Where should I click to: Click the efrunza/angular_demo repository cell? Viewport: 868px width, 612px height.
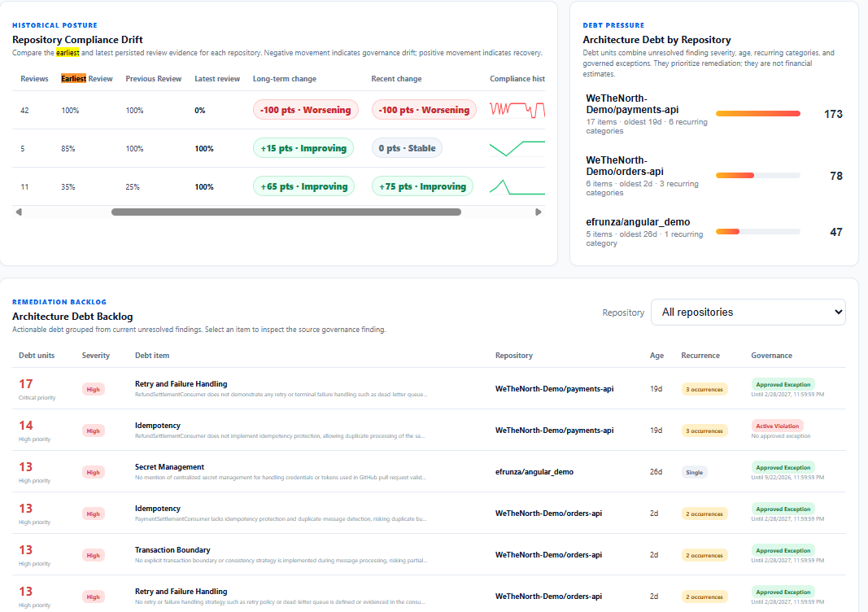534,472
